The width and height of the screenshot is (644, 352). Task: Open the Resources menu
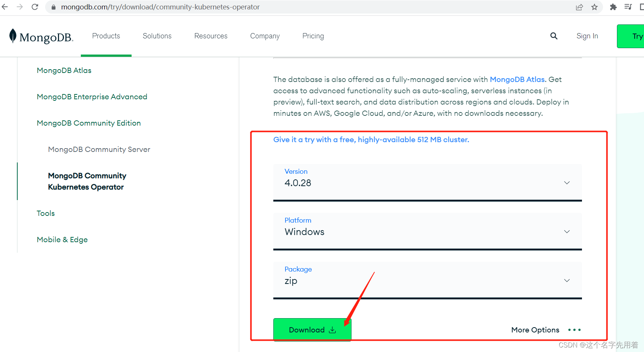coord(211,36)
